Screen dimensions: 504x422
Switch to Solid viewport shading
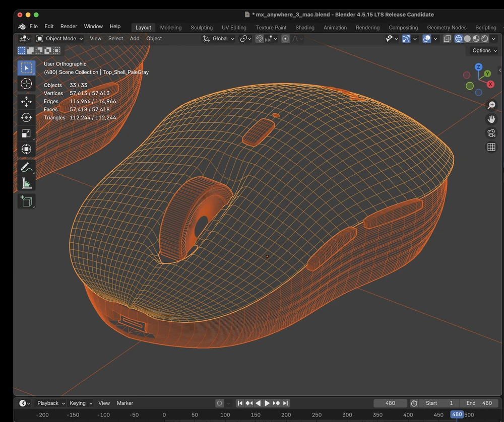point(467,39)
